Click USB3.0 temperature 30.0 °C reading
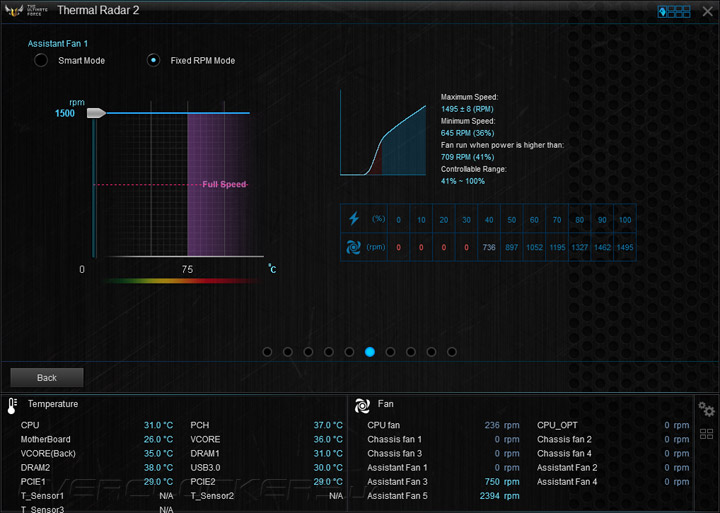720x513 pixels. tap(328, 468)
